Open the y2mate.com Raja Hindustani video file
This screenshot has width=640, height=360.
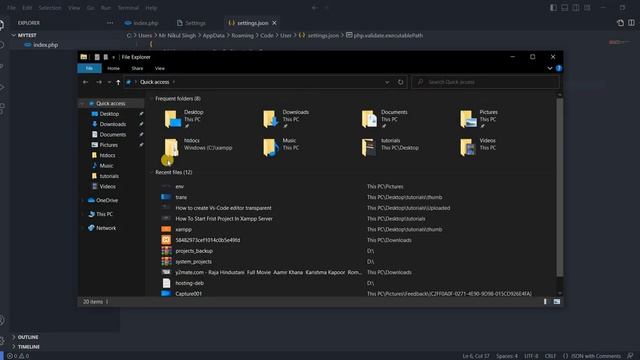point(268,272)
